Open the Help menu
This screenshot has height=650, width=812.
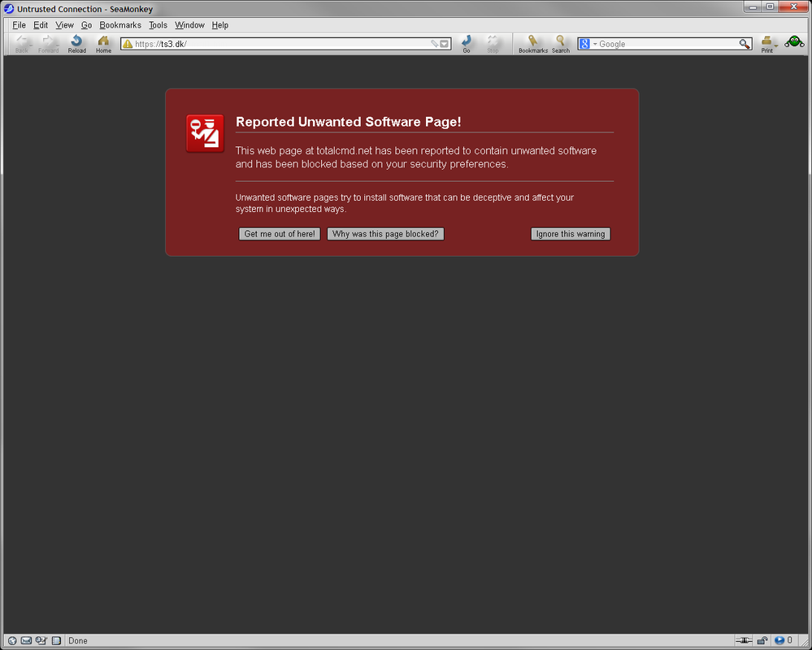click(220, 25)
